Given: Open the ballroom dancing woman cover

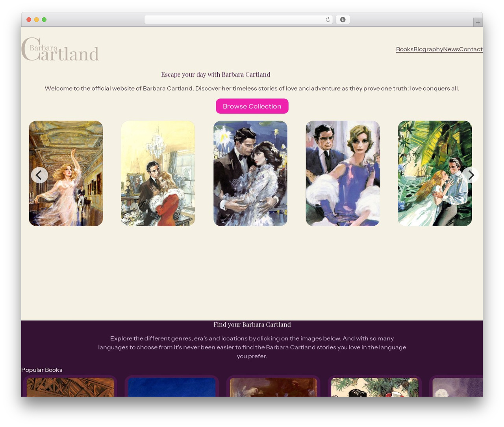Looking at the screenshot, I should [x=66, y=173].
